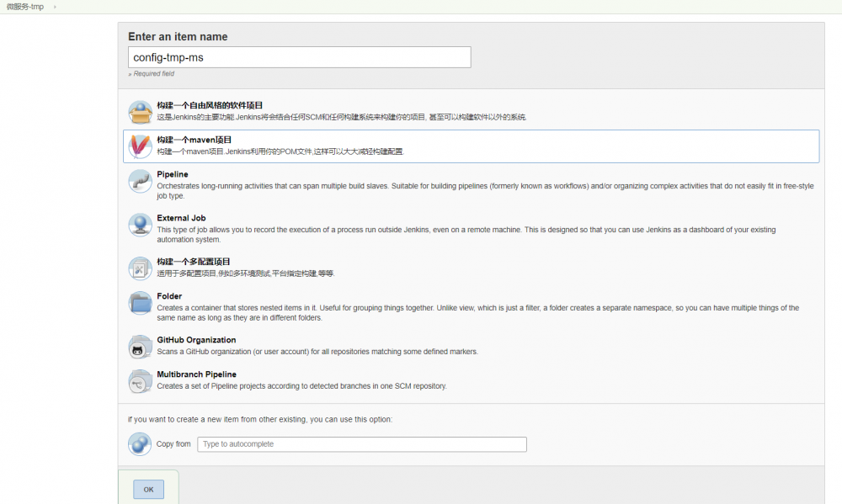Screen dimensions: 842x504
Task: Switch selection to GitHub Organization
Action: pos(197,339)
